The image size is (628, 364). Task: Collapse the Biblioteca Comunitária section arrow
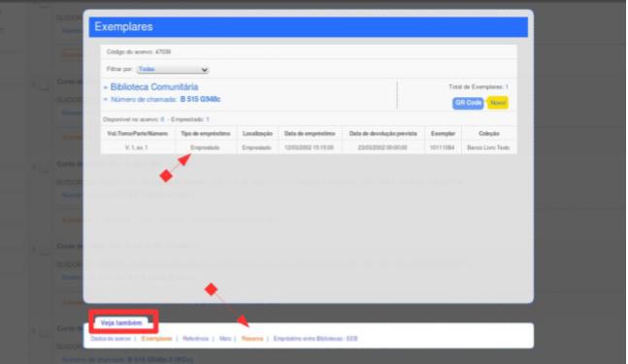106,87
